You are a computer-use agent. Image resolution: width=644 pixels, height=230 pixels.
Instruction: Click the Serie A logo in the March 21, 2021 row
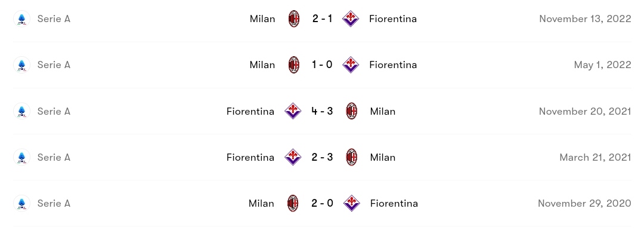tap(21, 157)
